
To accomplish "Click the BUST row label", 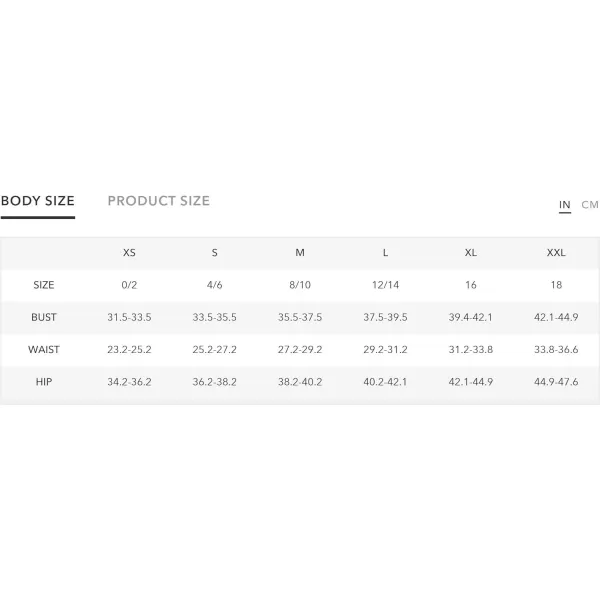I will [44, 317].
